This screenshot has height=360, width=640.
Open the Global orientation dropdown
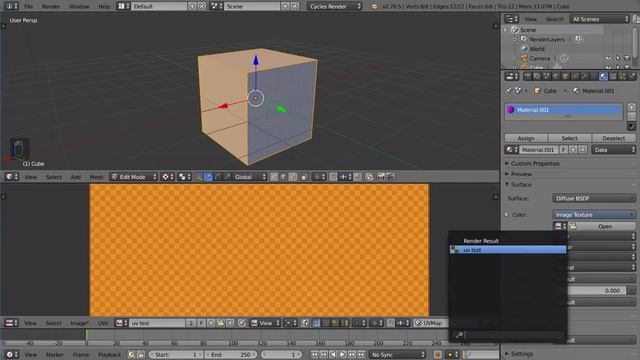click(249, 177)
